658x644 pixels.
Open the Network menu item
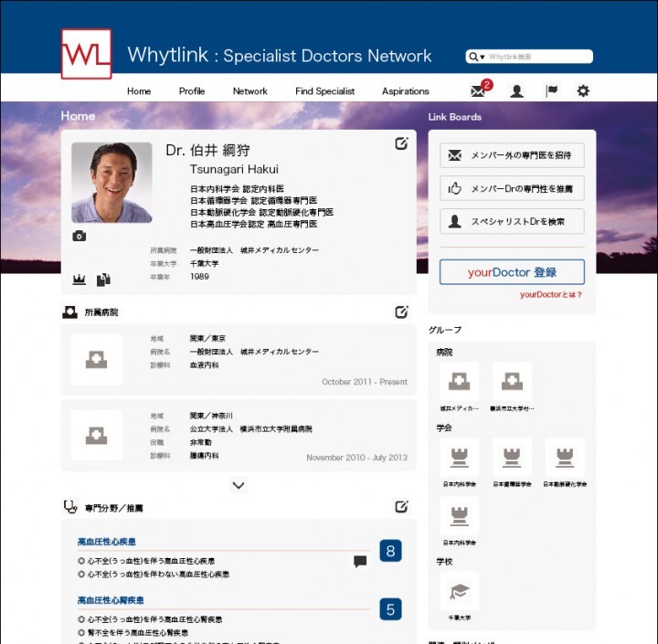(x=249, y=91)
